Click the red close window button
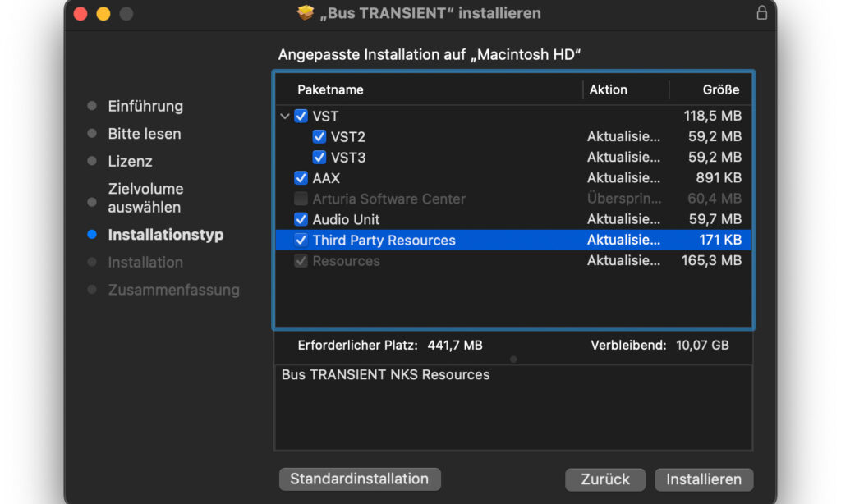This screenshot has height=504, width=841. click(x=80, y=14)
